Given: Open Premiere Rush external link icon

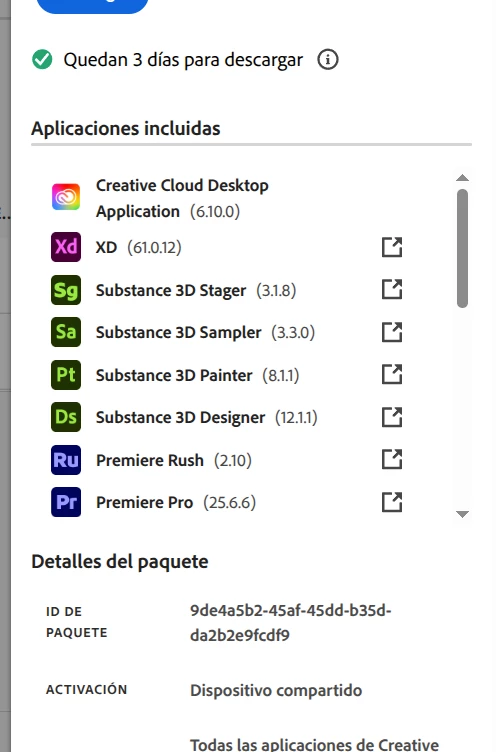Looking at the screenshot, I should tap(392, 459).
